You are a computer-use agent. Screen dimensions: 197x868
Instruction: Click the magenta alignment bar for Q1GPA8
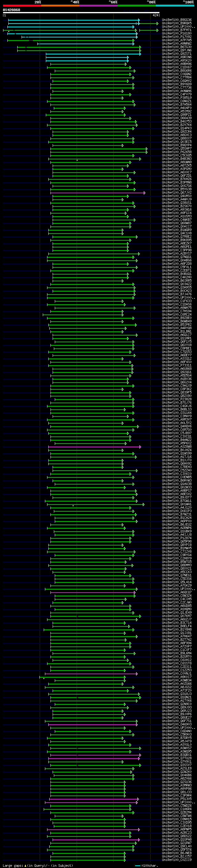pos(96,839)
